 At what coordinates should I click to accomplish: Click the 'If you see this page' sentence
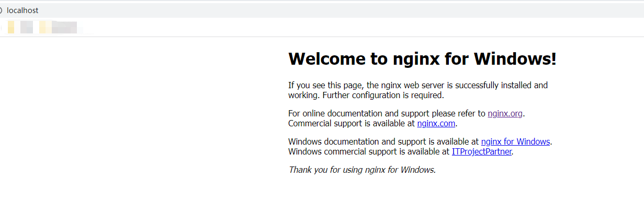point(418,85)
